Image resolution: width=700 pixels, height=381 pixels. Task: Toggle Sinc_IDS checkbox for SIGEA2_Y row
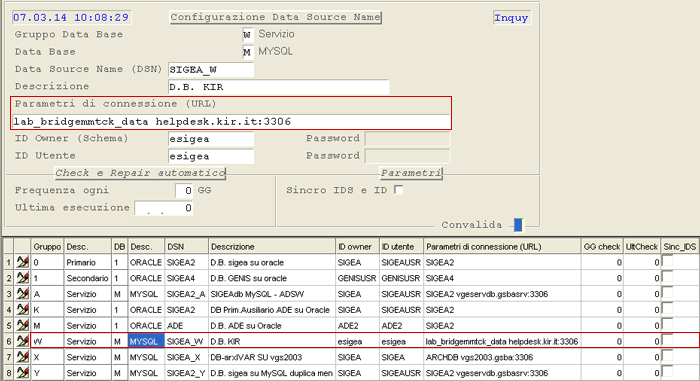667,371
